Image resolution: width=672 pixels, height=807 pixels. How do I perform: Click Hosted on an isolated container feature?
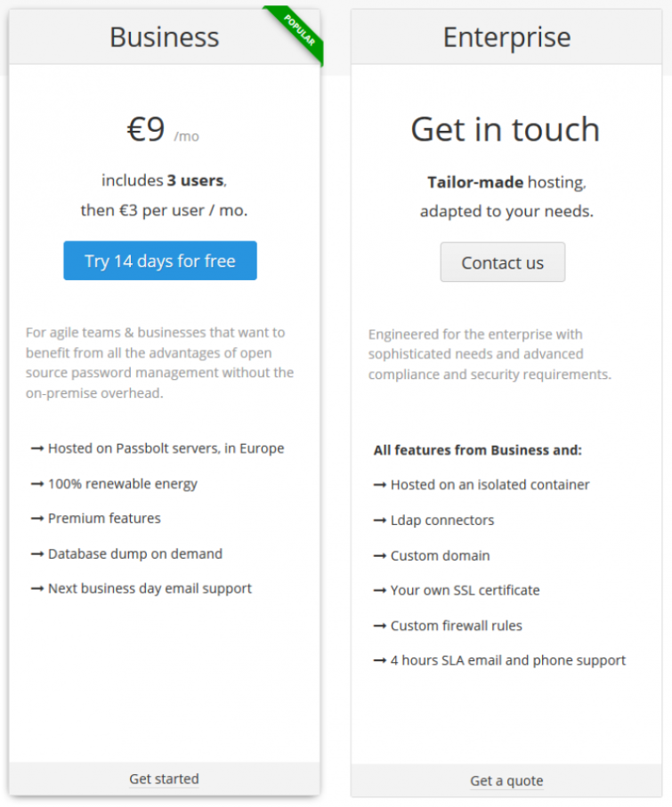point(490,485)
